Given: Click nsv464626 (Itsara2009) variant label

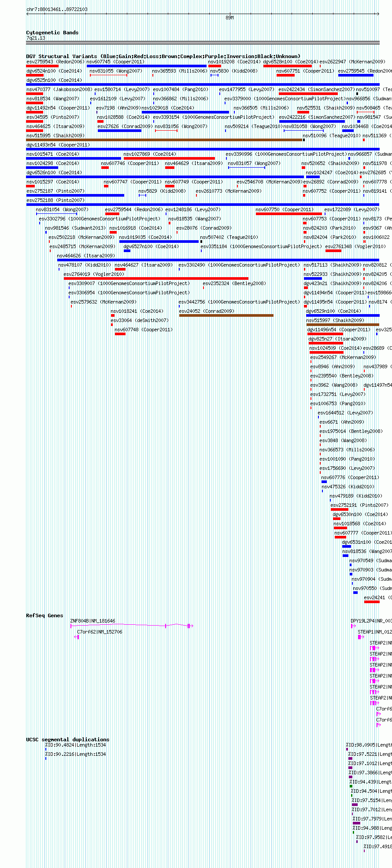Looking at the screenshot, I should [x=86, y=256].
